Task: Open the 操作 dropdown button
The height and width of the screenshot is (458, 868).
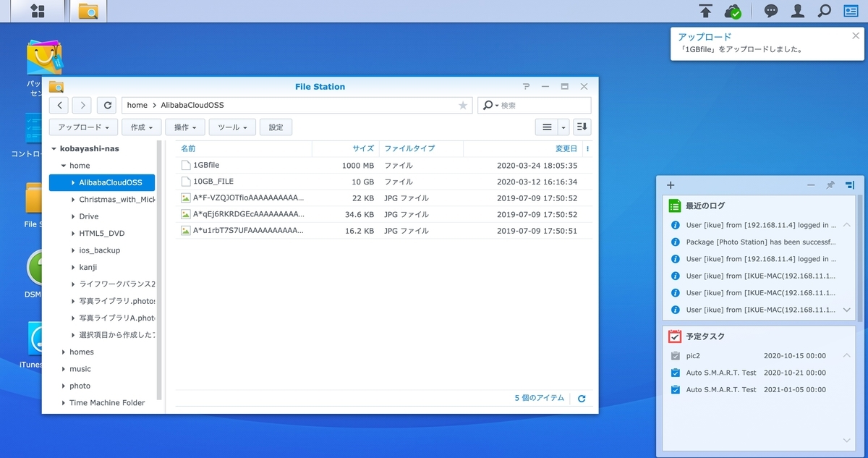Action: pyautogui.click(x=185, y=127)
